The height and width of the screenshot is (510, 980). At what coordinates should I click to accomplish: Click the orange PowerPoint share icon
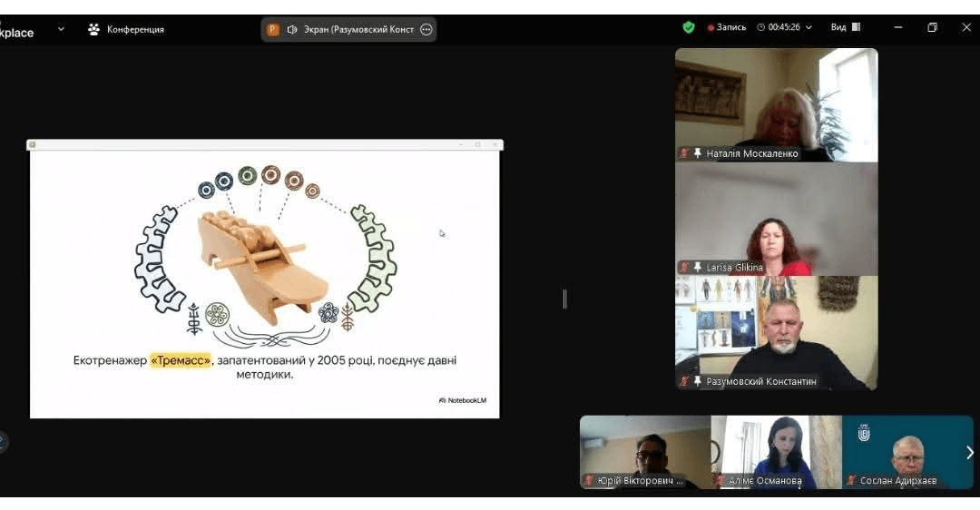(x=272, y=29)
